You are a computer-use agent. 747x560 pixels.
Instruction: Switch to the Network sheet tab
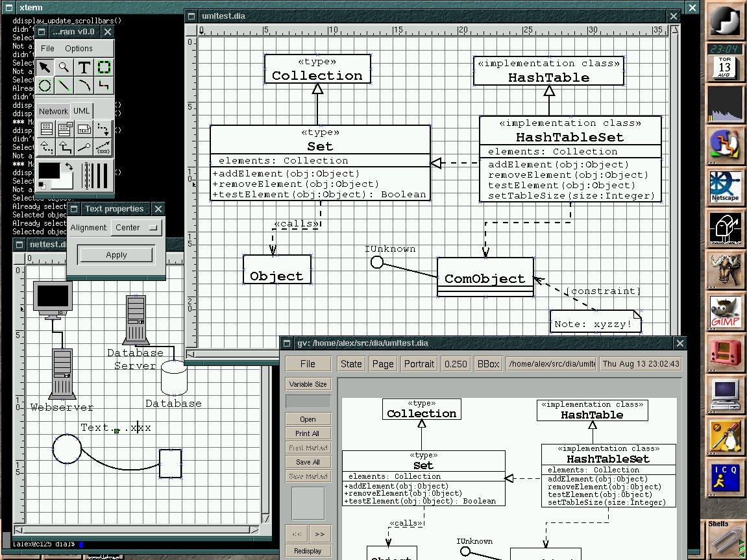53,111
